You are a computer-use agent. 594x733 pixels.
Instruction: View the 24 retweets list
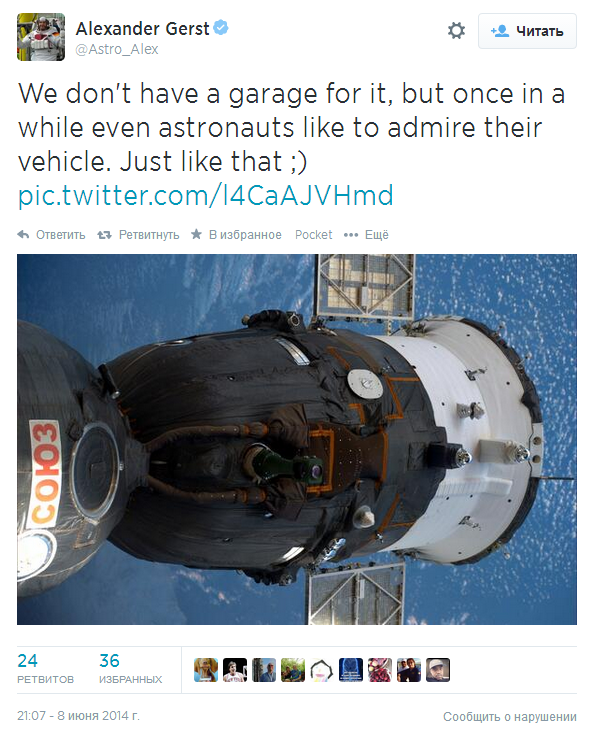point(45,669)
